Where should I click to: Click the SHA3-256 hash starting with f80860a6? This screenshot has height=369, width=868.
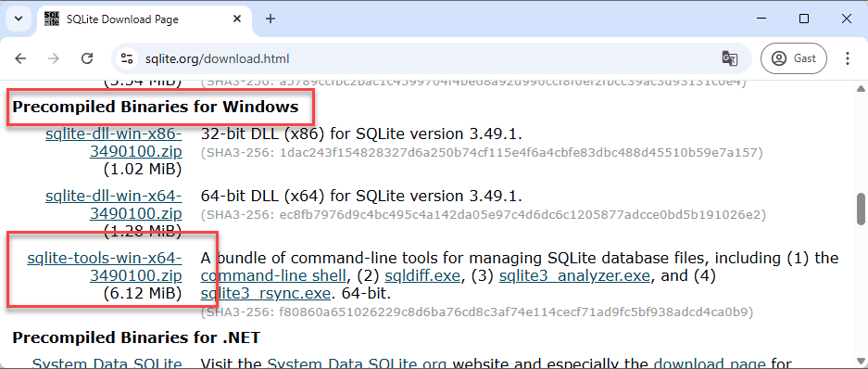pyautogui.click(x=477, y=312)
